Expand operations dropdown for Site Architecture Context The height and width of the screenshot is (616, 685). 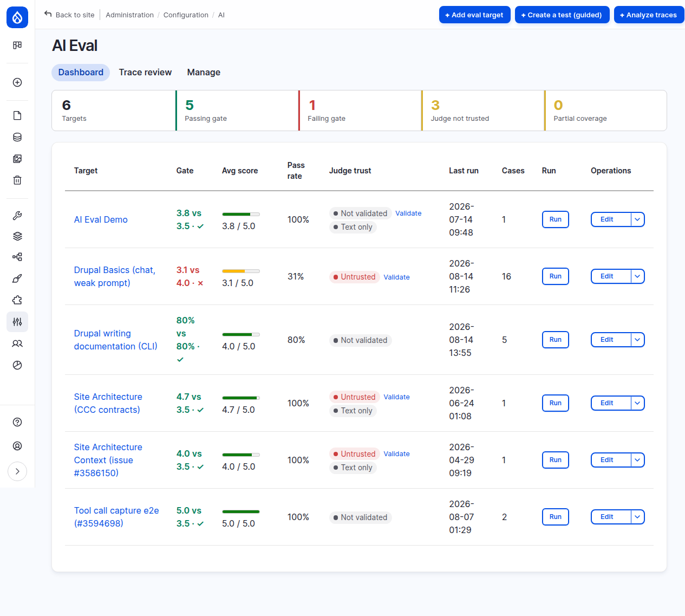coord(638,460)
